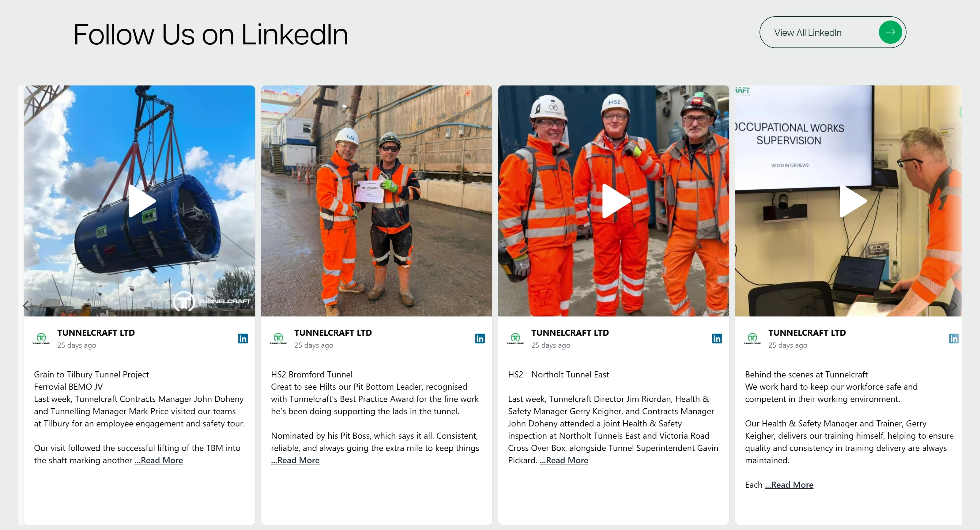
Task: Click Tunnelcraft logo avatar on Grain to Tilbury post
Action: (x=41, y=338)
